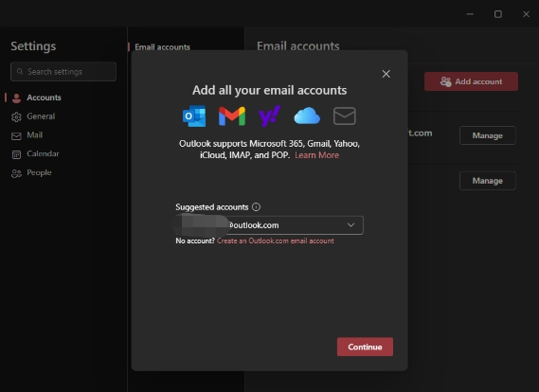539x392 pixels.
Task: Focus the Search settings field
Action: (63, 71)
